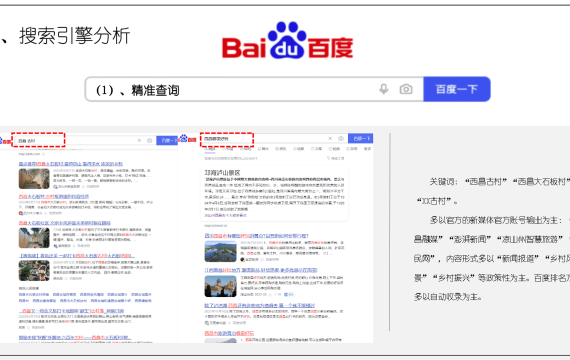The width and height of the screenshot is (570, 360).
Task: Clear the query with X in left results screenshot
Action: coord(139,140)
